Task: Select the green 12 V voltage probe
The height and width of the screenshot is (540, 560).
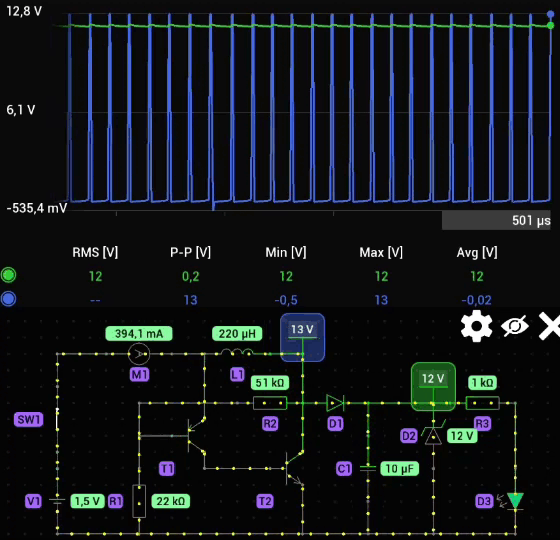Action: tap(433, 386)
